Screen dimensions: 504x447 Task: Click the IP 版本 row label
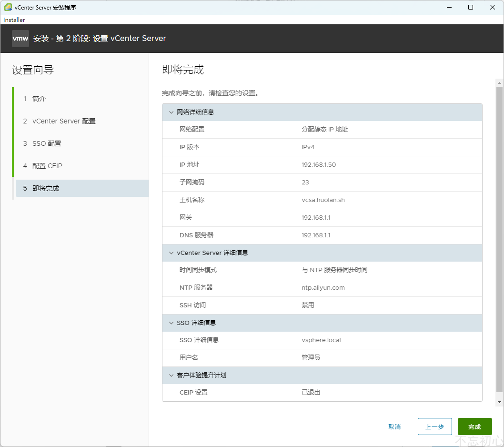(x=189, y=147)
